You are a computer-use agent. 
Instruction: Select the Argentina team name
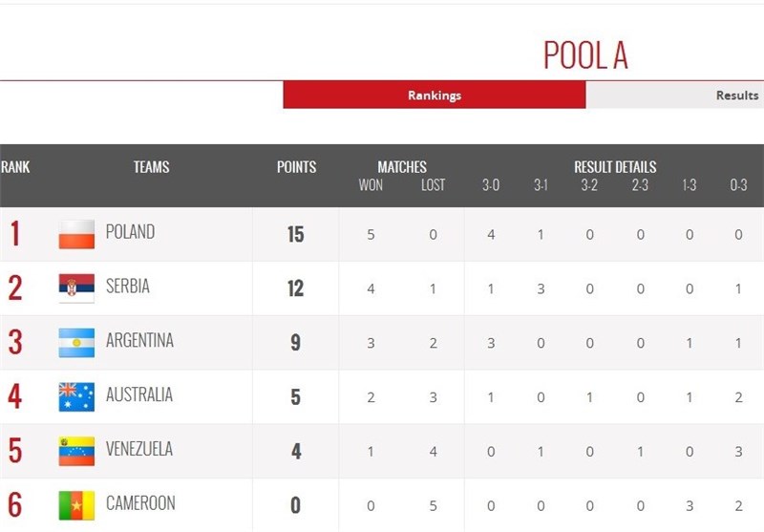pos(139,341)
